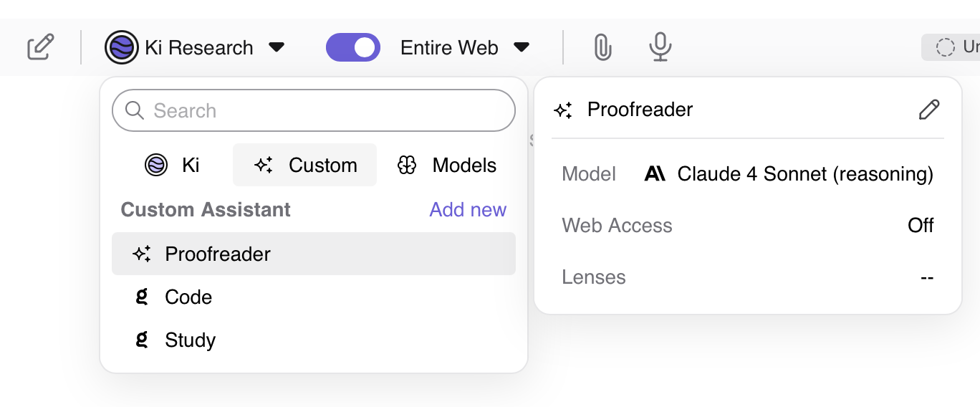
Task: Click the Anthropic logo beside Claude model
Action: [x=655, y=174]
